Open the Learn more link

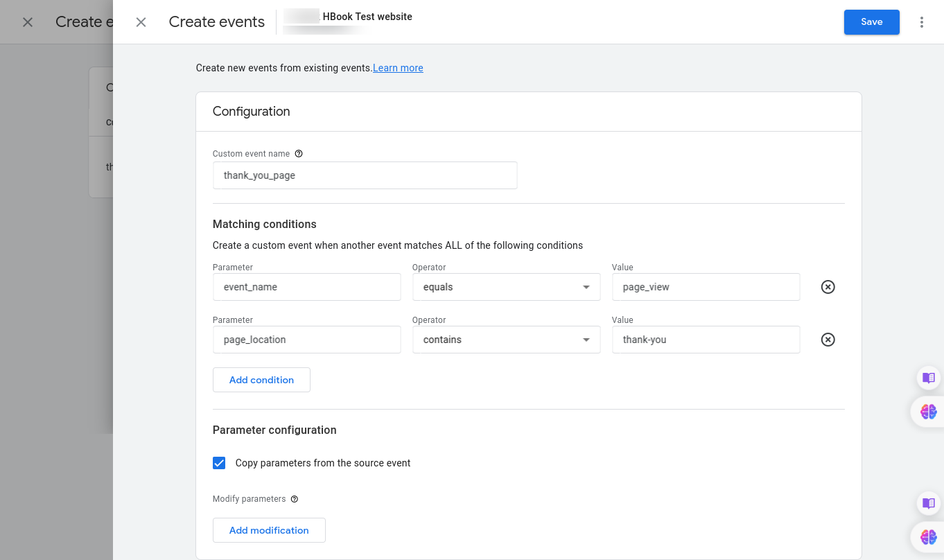click(x=398, y=67)
